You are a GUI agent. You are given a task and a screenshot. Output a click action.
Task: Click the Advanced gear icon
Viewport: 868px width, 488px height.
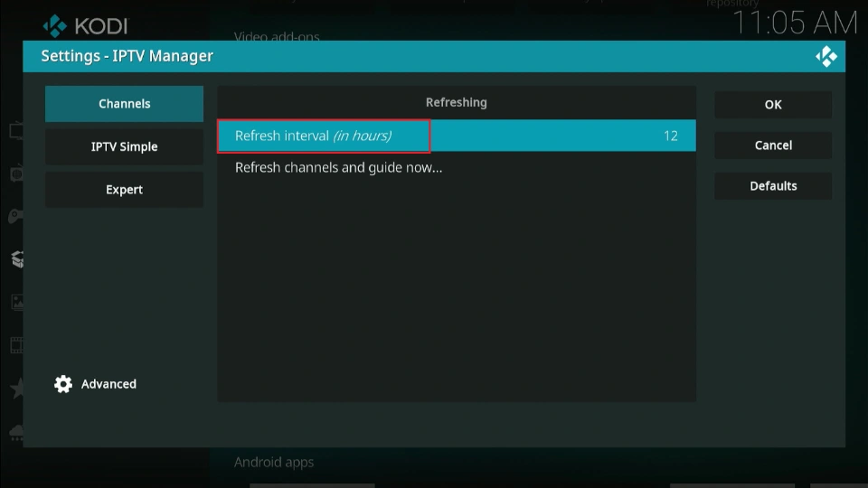(63, 384)
